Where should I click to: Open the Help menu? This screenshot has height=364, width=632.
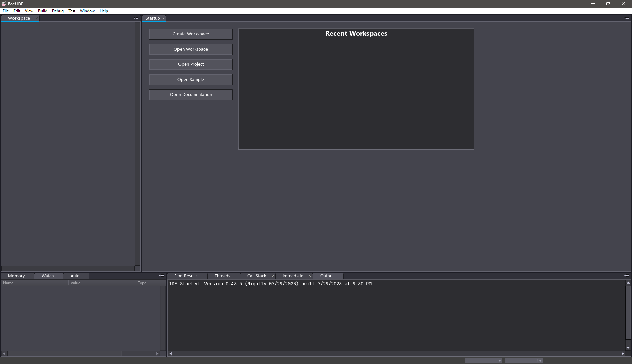[x=104, y=11]
